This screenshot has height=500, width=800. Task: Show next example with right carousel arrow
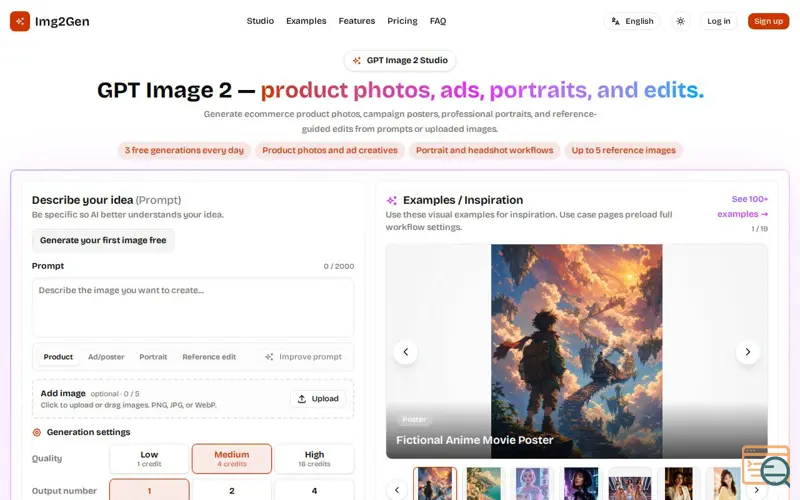(747, 352)
